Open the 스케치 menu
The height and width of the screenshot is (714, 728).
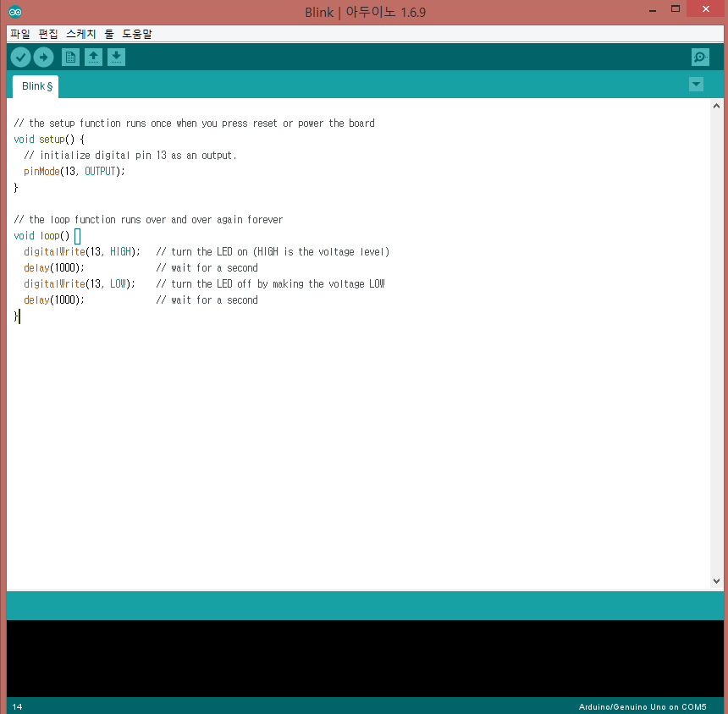pyautogui.click(x=80, y=34)
